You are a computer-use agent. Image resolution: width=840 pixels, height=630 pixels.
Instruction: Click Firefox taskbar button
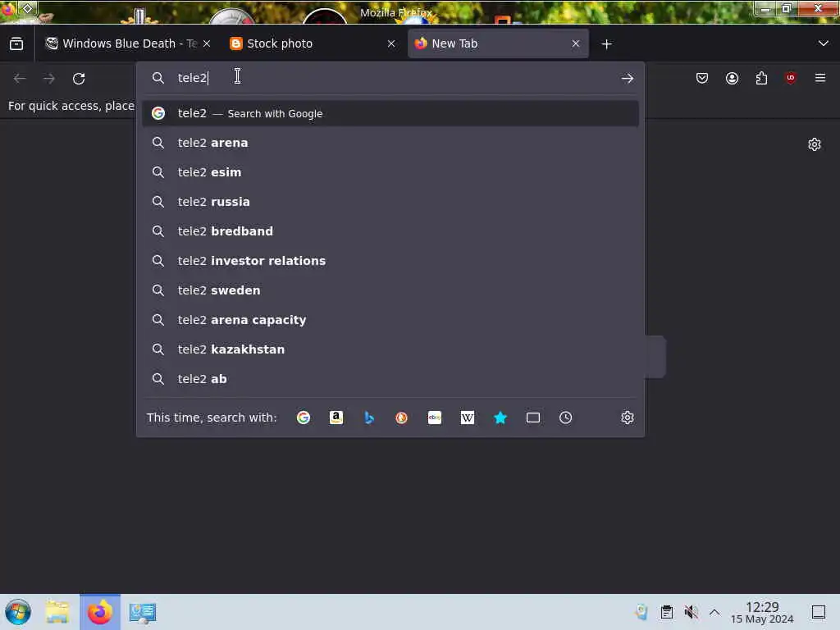[99, 612]
